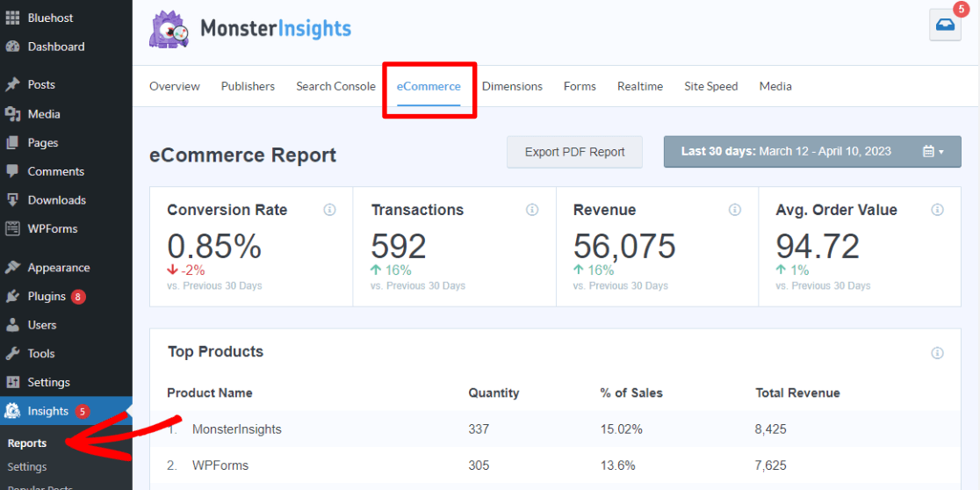
Task: Click the Insights monster icon
Action: [12, 411]
